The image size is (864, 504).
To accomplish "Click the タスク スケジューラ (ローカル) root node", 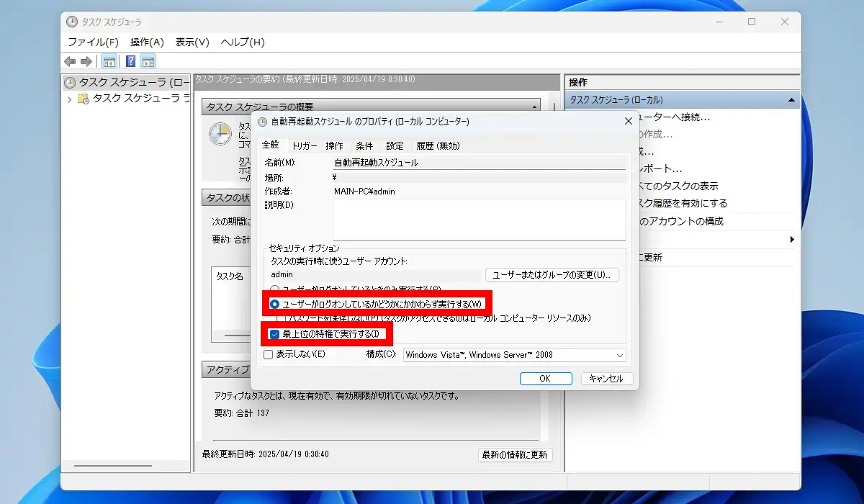I will pos(127,82).
